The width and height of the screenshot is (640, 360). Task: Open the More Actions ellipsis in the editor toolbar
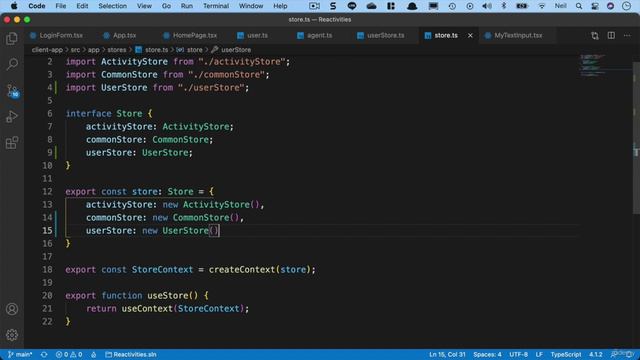coord(627,36)
